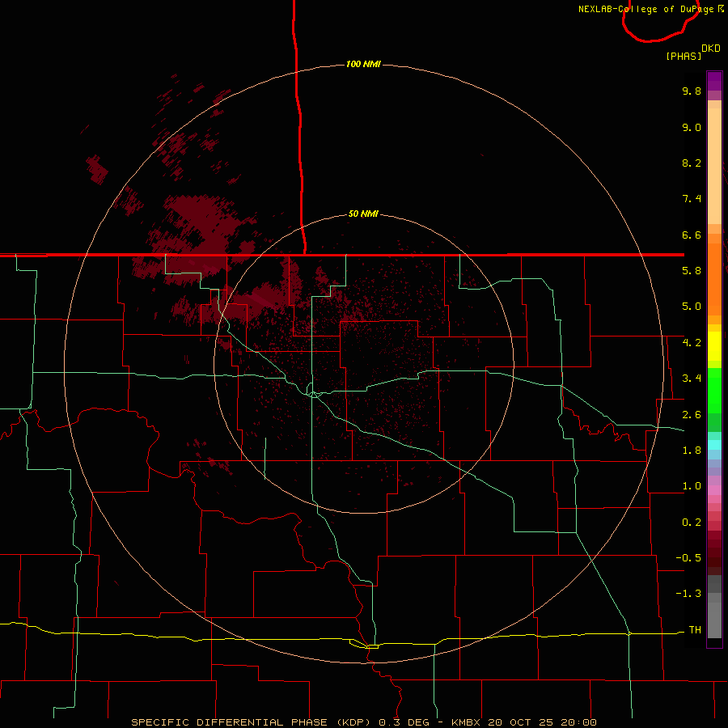Click the 9.0 value on the color scale
Viewport: 728px width, 728px height.
[x=692, y=127]
